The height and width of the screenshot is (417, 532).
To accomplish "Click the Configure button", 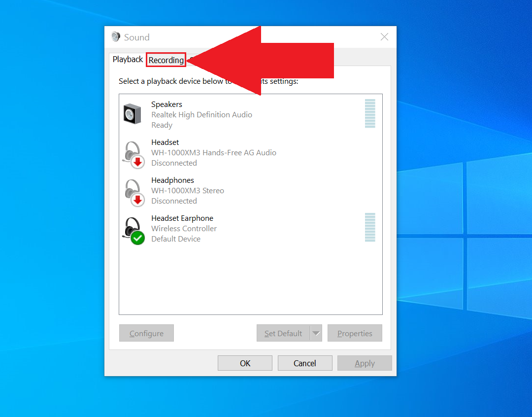I will click(146, 333).
